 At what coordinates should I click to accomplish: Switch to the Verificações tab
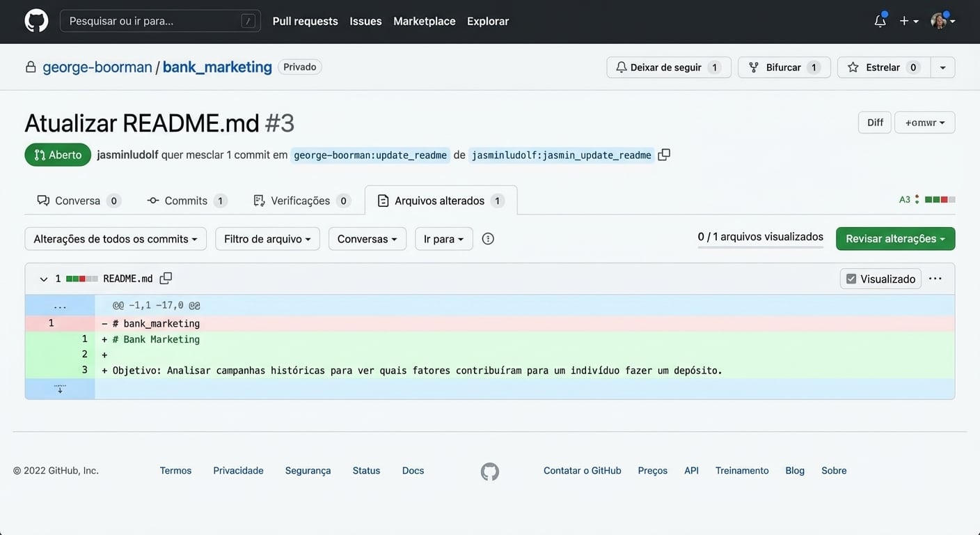(x=301, y=201)
